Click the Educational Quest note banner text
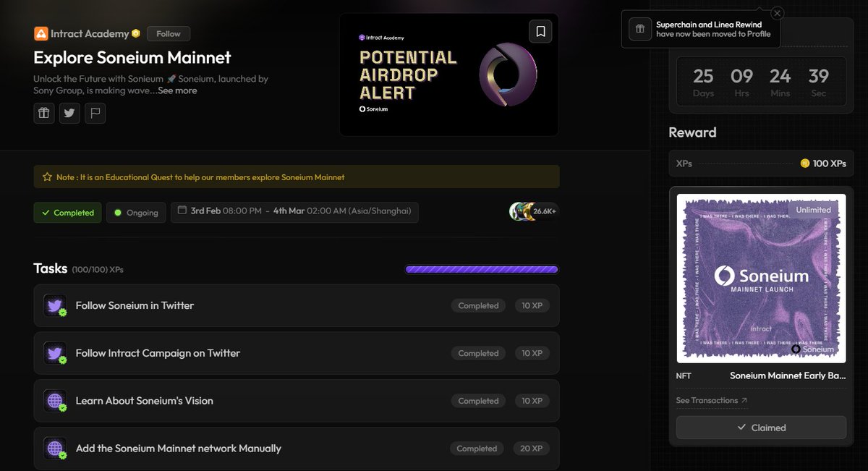868x471 pixels. click(200, 177)
